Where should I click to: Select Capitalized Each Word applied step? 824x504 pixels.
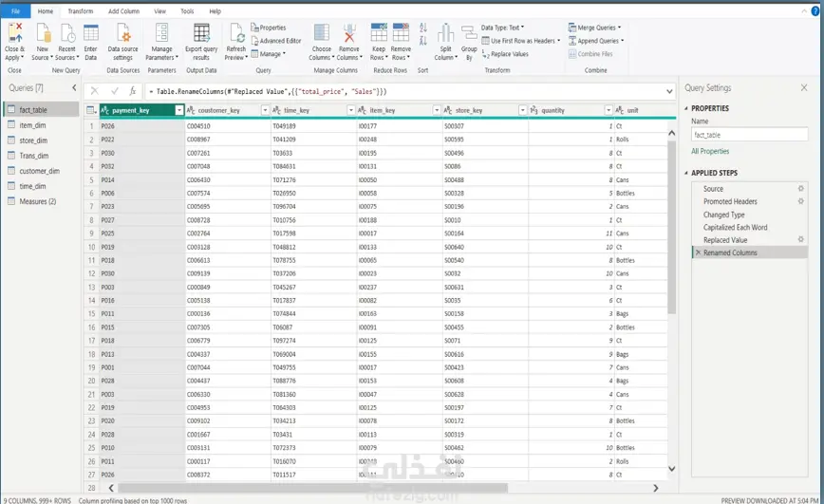click(x=749, y=227)
